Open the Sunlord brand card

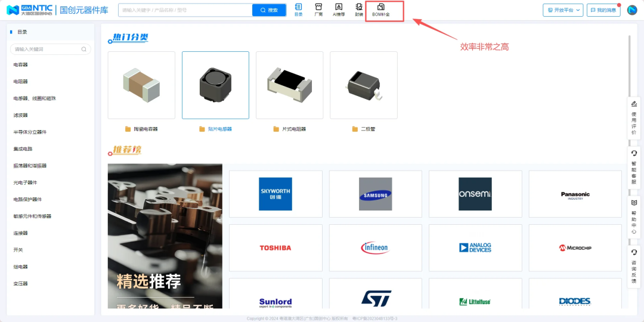275,293
